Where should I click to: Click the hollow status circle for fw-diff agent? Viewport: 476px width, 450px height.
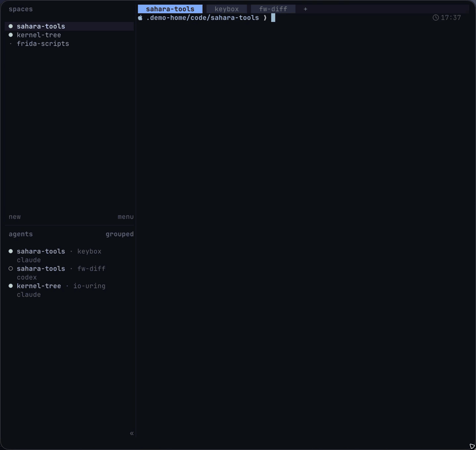(10, 269)
